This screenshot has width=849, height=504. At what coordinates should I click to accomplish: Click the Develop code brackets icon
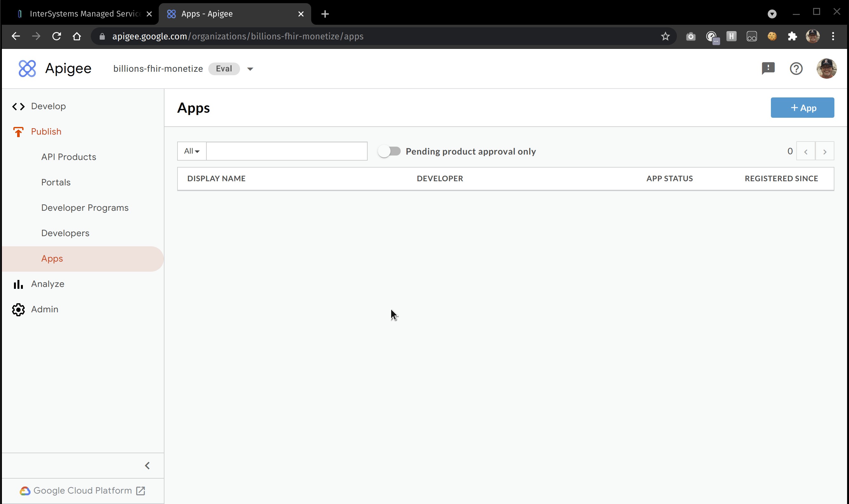[18, 107]
